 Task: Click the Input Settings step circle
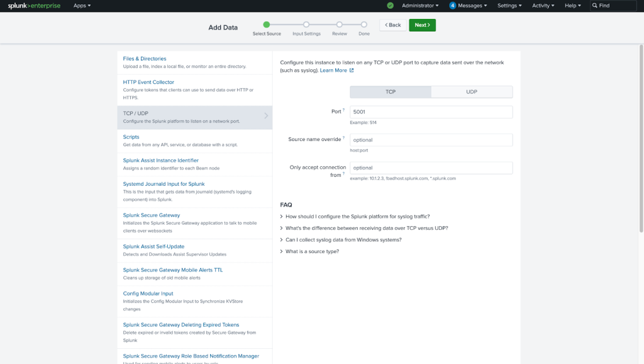(x=306, y=25)
